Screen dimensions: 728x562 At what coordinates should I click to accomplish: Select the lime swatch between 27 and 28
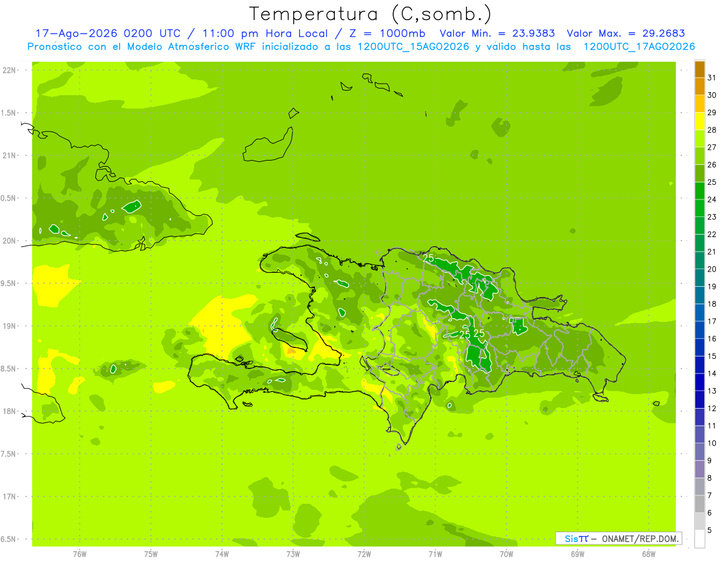click(699, 139)
